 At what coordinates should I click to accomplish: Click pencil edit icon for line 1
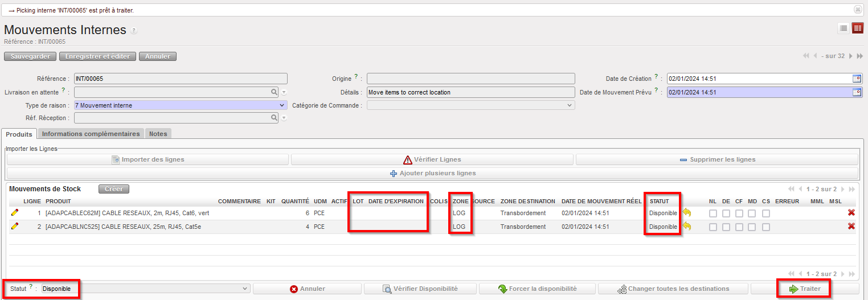14,213
